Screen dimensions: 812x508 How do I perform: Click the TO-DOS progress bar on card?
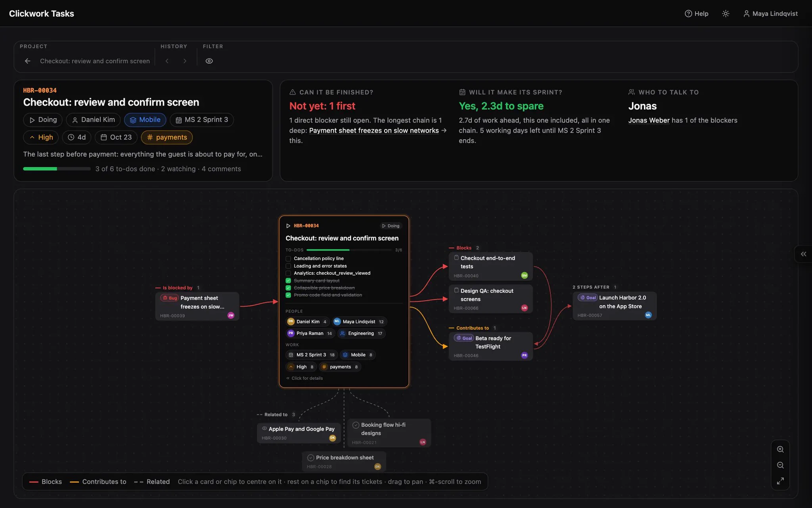coord(349,250)
